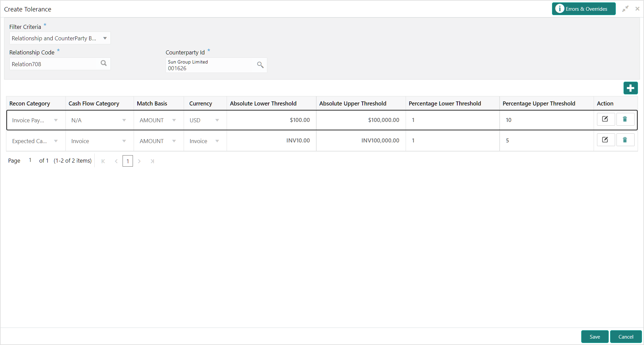Click the INV10.00 Absolute Lower Threshold cell
Screen dimensions: 644x345
(271, 140)
